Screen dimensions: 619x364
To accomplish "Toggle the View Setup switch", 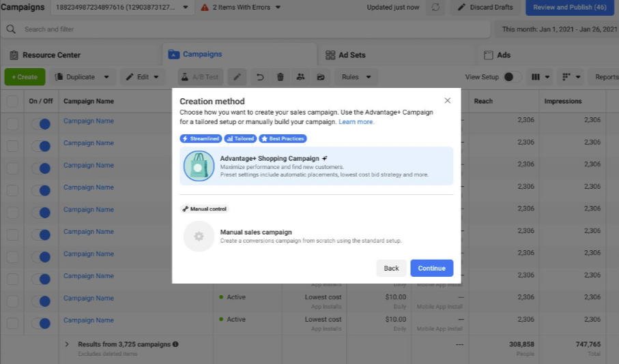I will point(513,77).
